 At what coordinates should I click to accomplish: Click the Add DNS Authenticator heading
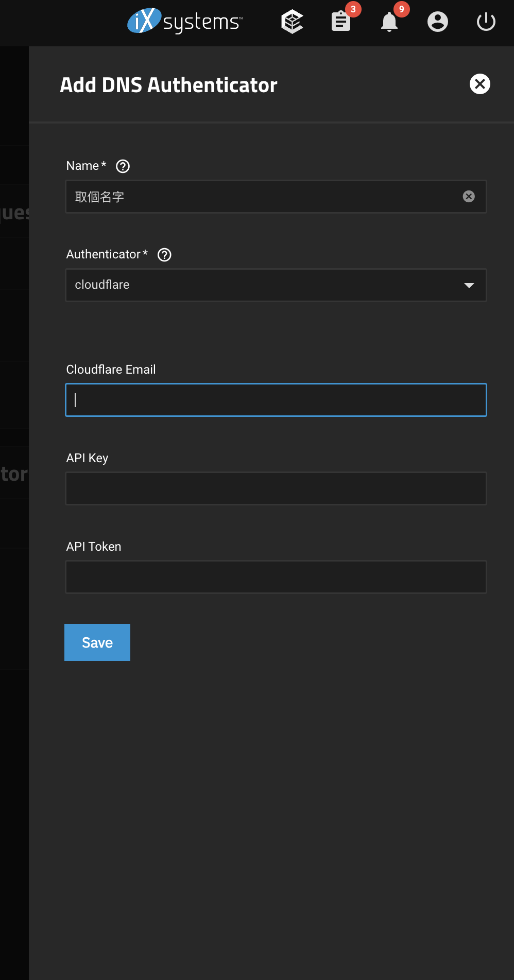point(169,85)
